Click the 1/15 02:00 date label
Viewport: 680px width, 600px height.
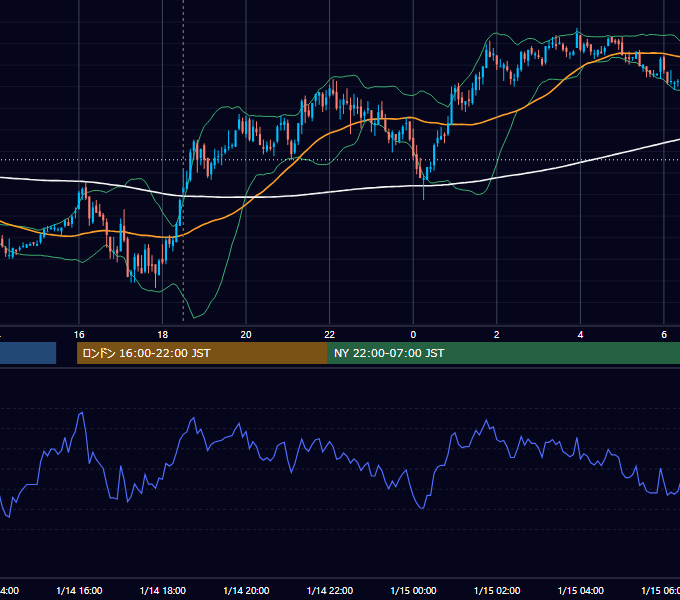pyautogui.click(x=497, y=591)
